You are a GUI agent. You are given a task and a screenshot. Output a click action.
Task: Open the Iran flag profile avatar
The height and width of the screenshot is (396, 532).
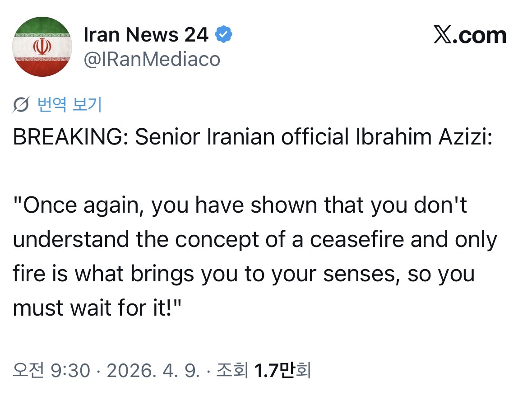click(42, 47)
